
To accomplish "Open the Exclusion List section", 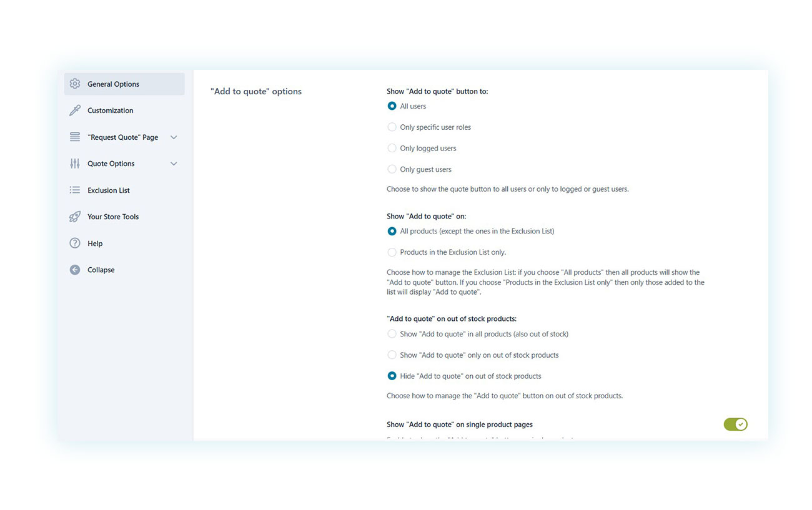I will click(x=109, y=190).
